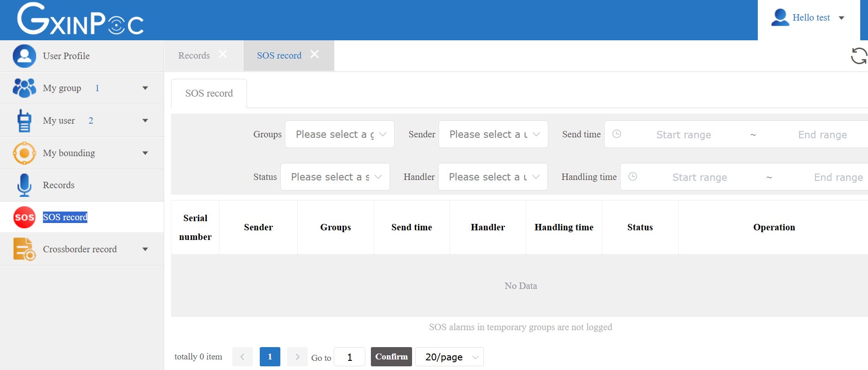Click the Send time clock icon

click(x=616, y=134)
